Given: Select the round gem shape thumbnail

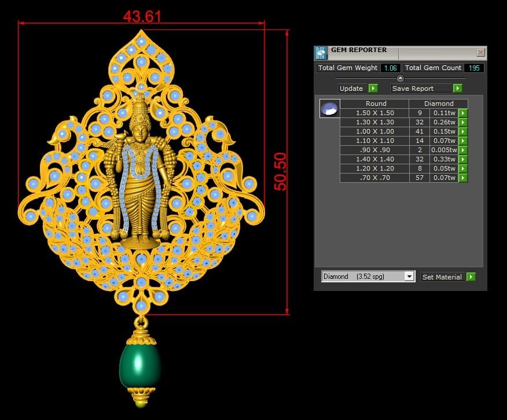Looking at the screenshot, I should pyautogui.click(x=329, y=109).
